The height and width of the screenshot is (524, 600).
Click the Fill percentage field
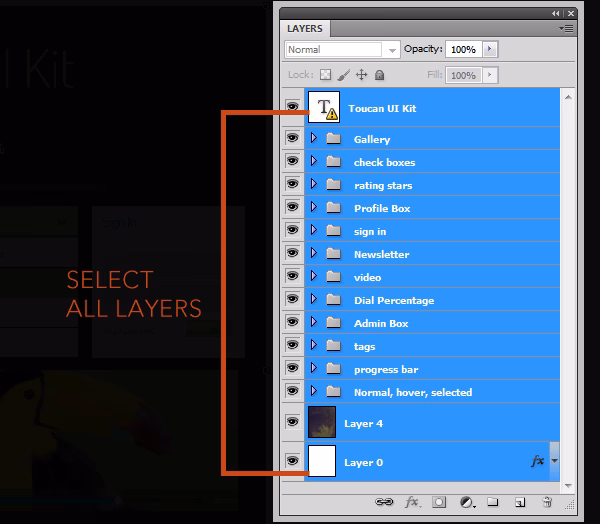(462, 75)
